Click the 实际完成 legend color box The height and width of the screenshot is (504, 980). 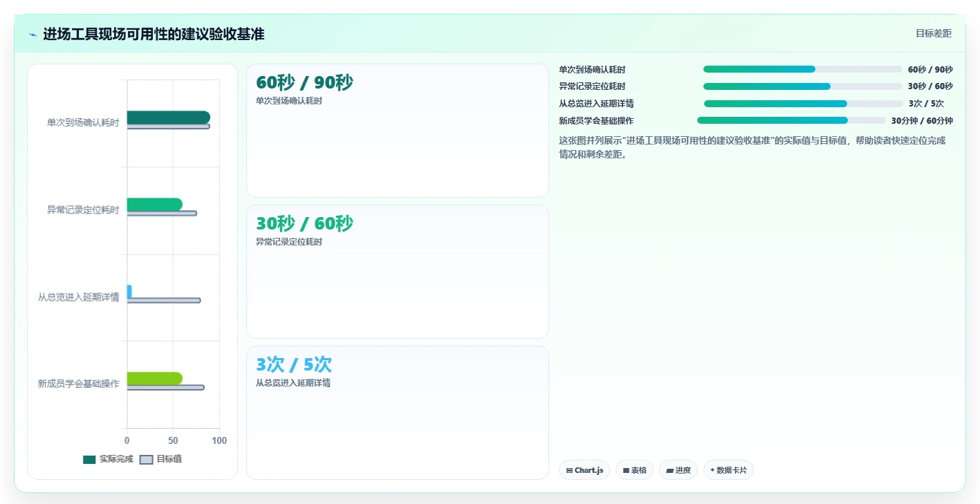tap(89, 460)
